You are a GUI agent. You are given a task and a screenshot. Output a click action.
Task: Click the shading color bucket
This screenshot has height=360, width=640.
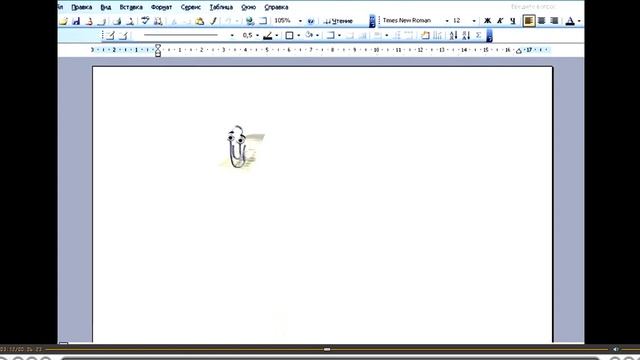tap(309, 36)
